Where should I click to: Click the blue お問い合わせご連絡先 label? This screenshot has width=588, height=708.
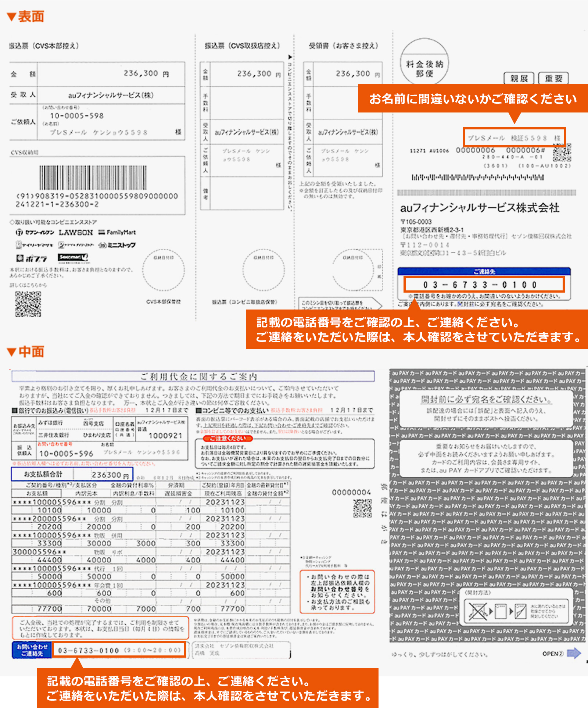click(32, 650)
